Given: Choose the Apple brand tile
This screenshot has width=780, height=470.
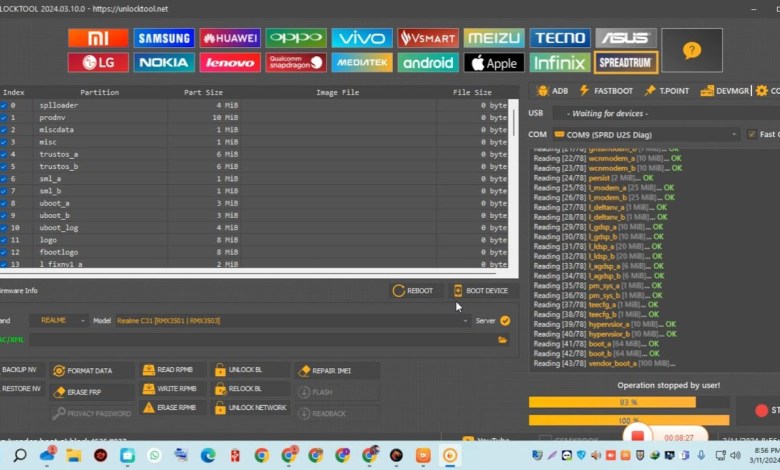Looking at the screenshot, I should [494, 63].
